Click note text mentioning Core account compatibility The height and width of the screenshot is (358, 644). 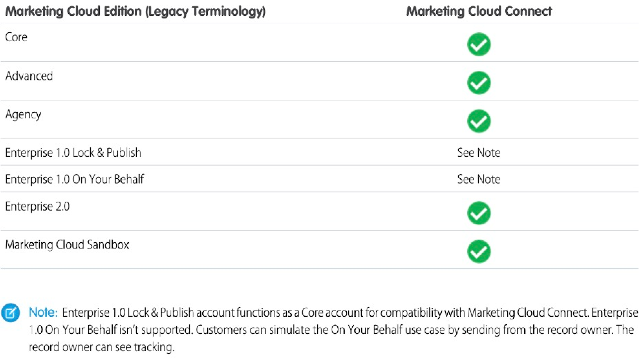(326, 313)
